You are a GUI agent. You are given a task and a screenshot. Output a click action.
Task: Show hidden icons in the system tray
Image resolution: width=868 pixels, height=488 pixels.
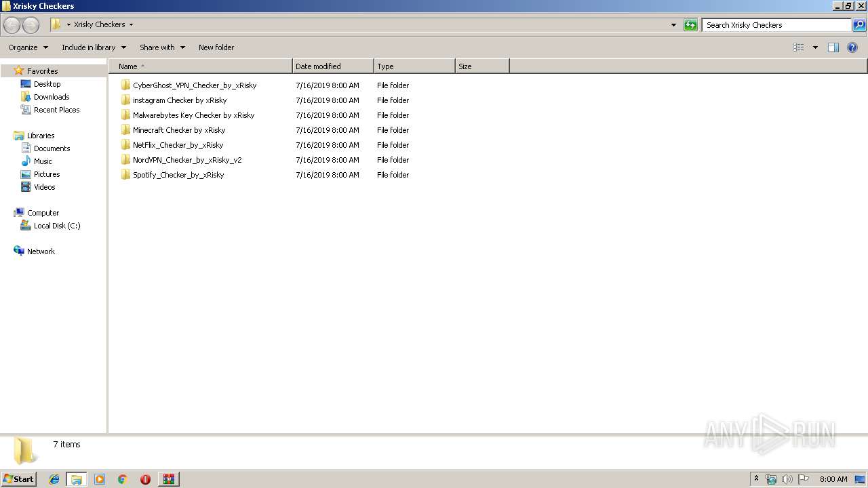[x=756, y=479]
